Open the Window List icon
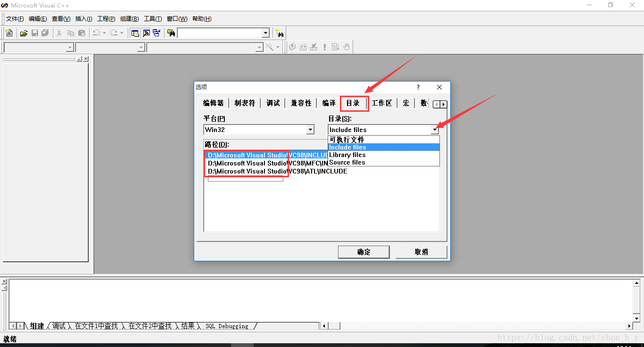 [x=157, y=33]
